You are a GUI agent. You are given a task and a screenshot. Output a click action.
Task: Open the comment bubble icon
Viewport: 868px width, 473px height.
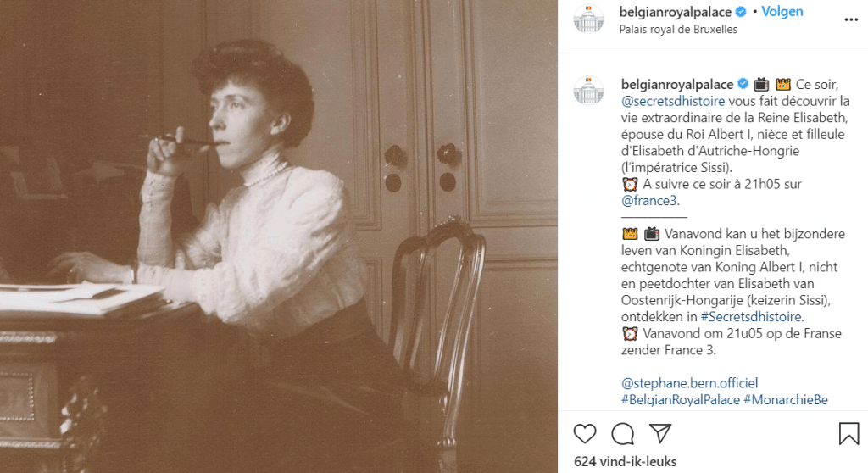pyautogui.click(x=623, y=434)
